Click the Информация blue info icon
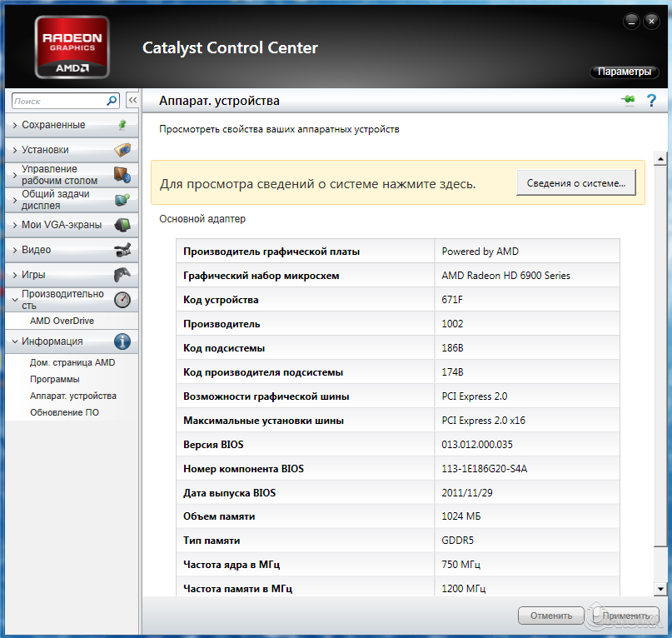 coord(122,341)
